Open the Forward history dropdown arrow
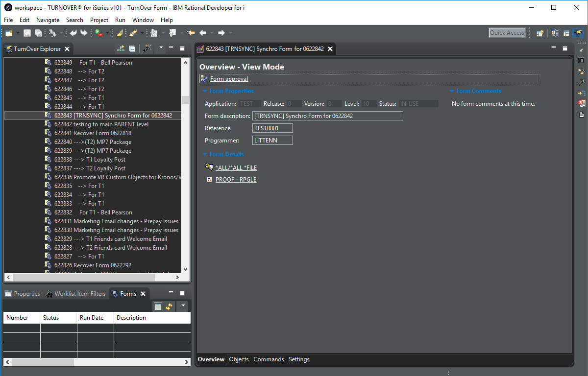 (231, 33)
